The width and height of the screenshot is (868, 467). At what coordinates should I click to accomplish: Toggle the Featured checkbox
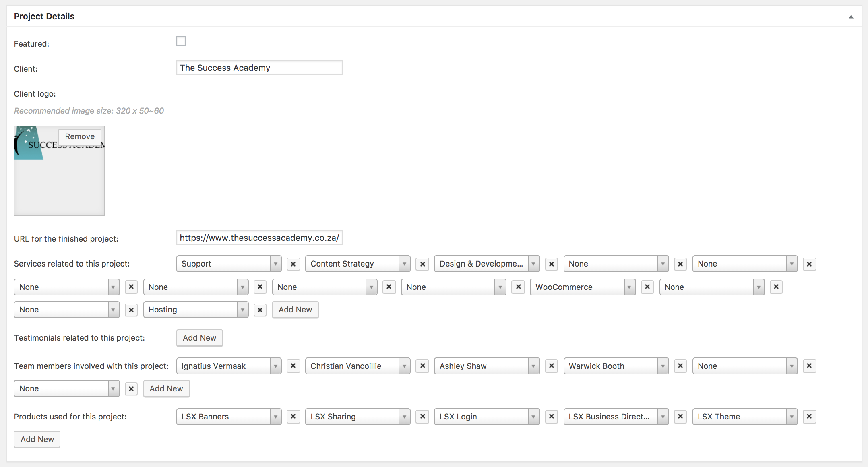coord(181,41)
